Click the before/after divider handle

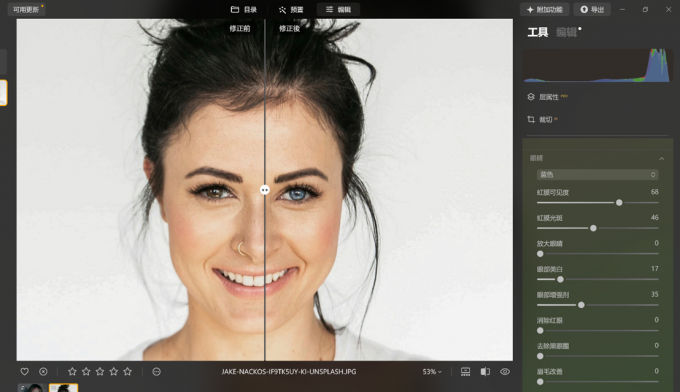click(x=265, y=190)
